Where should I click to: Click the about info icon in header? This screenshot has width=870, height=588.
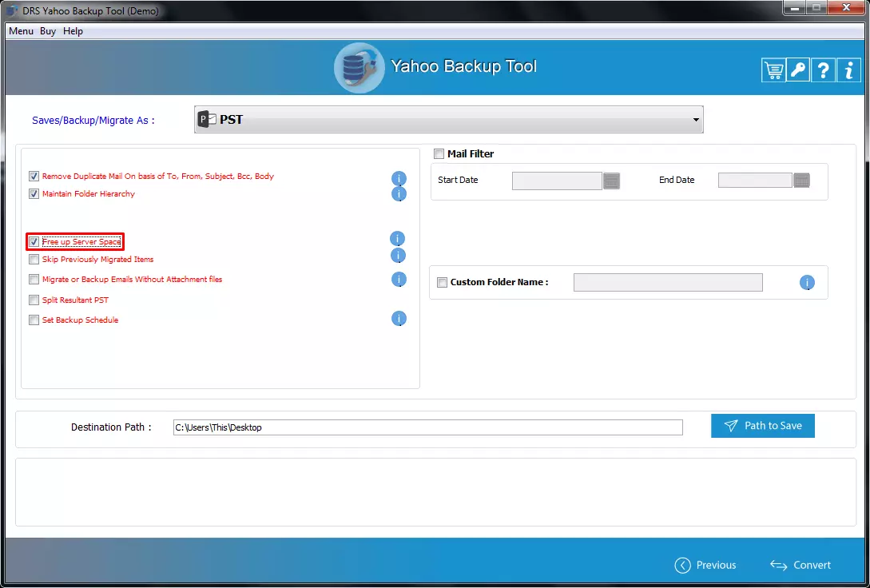(848, 70)
